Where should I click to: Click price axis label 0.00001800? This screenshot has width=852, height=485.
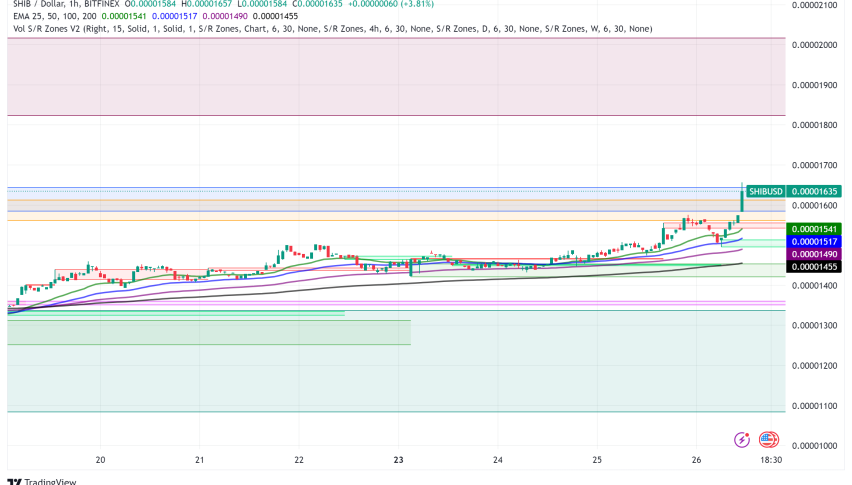(x=814, y=125)
